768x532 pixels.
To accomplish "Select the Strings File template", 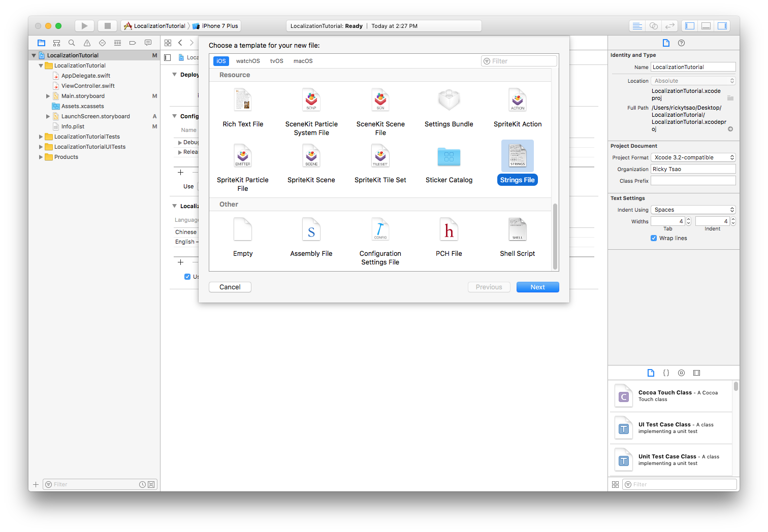I will click(x=518, y=163).
